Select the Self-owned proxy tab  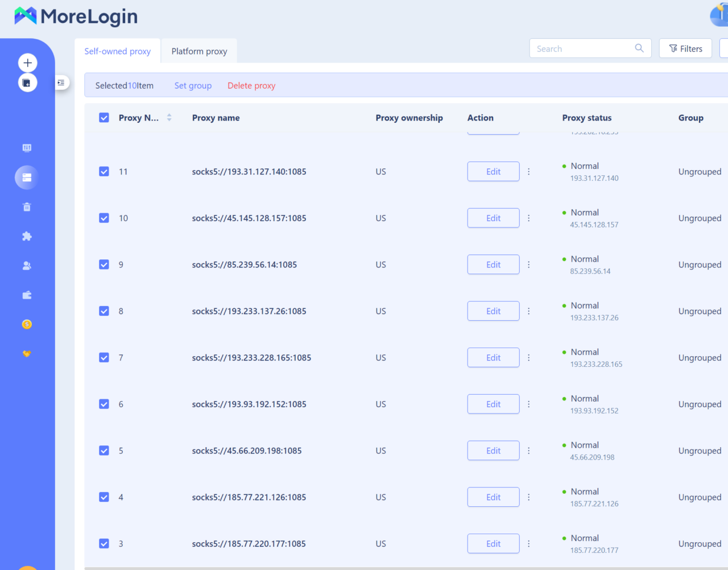pos(117,51)
